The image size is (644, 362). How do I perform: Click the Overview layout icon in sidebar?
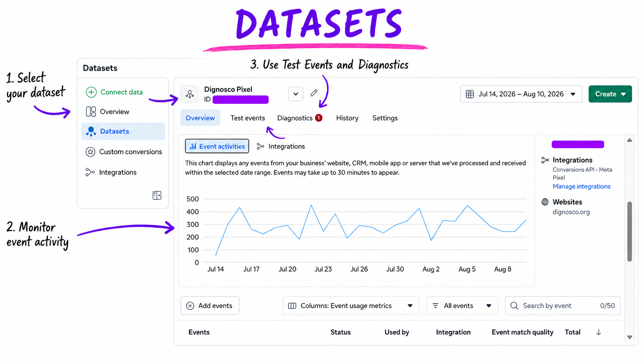(91, 112)
